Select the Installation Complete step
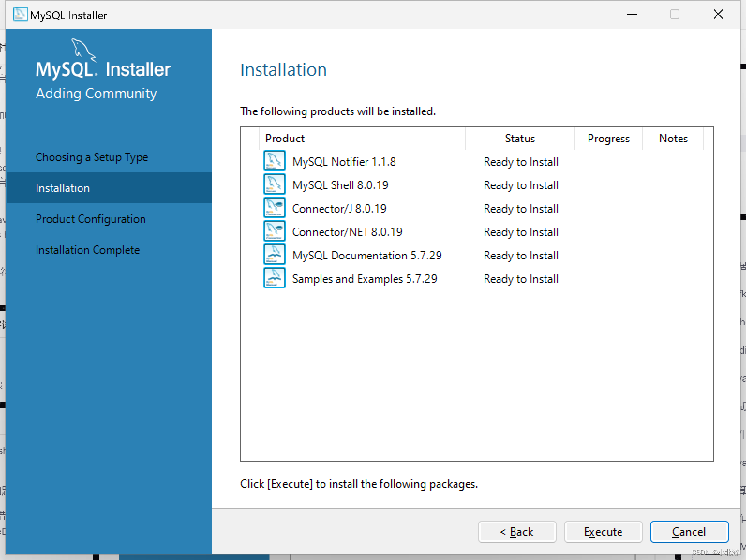This screenshot has height=560, width=746. (x=88, y=250)
